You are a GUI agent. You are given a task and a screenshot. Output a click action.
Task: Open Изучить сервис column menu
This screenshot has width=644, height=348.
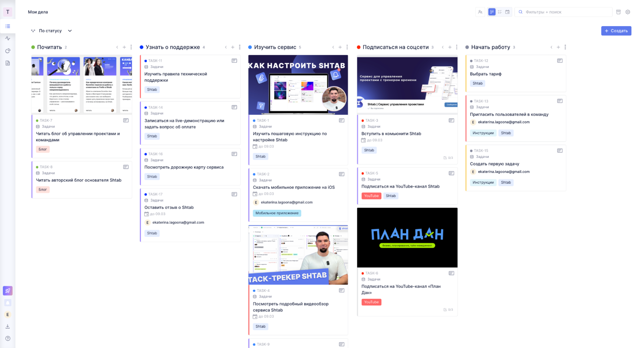(347, 47)
